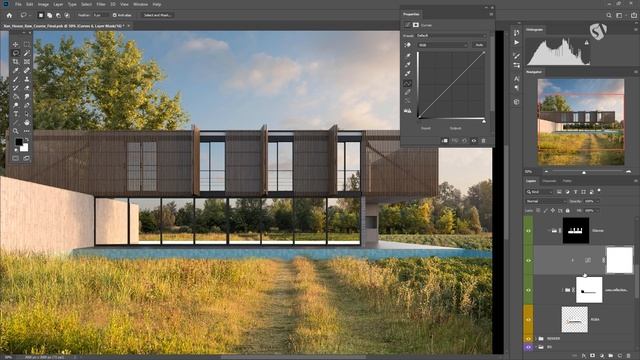The width and height of the screenshot is (640, 360).
Task: Toggle visibility of the purple-tagged group
Action: (x=529, y=347)
